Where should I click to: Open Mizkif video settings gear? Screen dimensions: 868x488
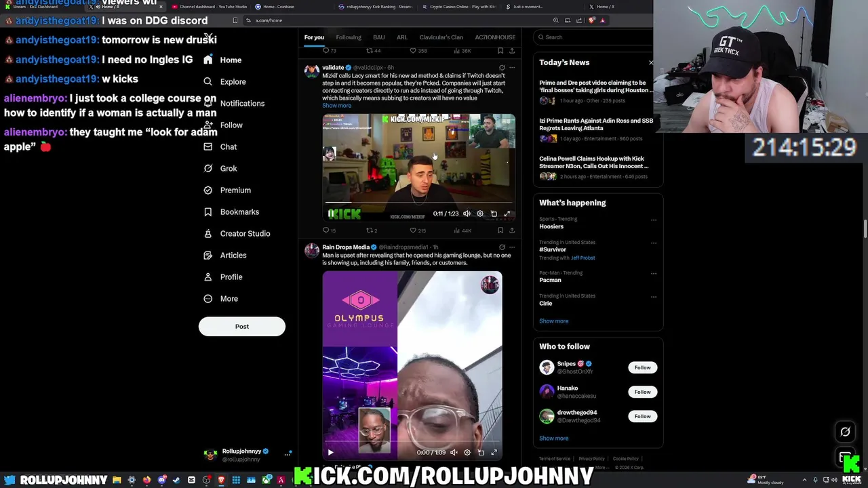[480, 213]
